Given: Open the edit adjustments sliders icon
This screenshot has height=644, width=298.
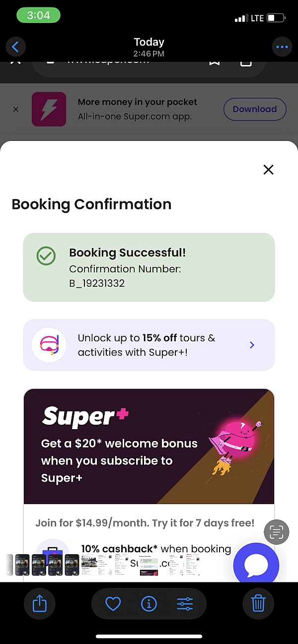Looking at the screenshot, I should click(185, 603).
